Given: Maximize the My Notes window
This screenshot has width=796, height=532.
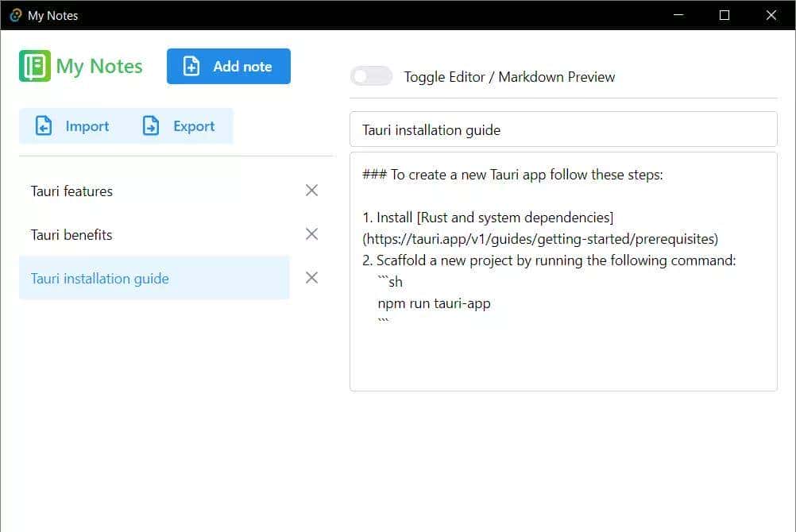Looking at the screenshot, I should (x=724, y=15).
